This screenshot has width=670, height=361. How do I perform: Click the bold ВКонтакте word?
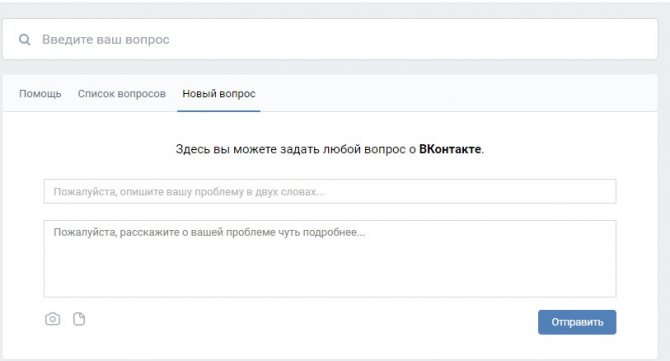pos(450,149)
